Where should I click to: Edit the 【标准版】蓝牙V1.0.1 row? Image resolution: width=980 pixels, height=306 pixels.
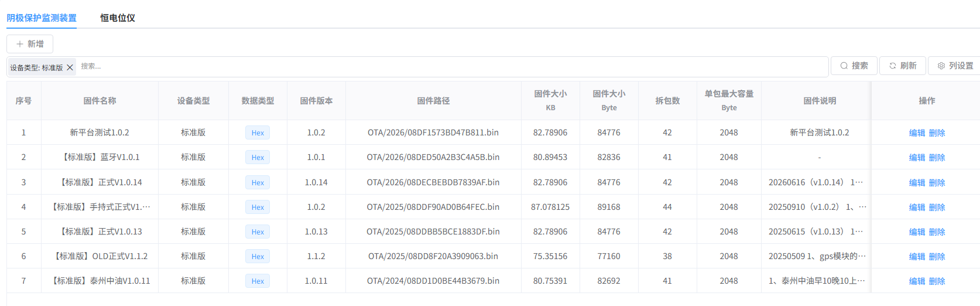(917, 158)
